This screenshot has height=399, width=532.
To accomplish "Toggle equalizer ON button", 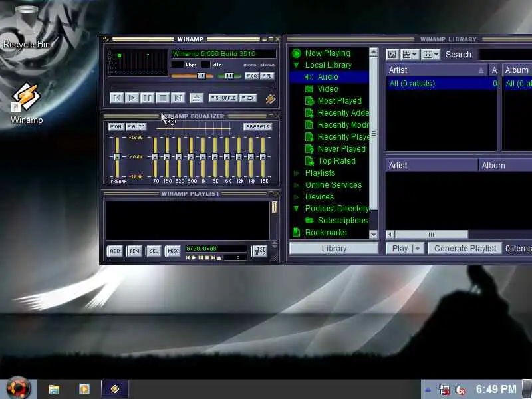I will pyautogui.click(x=116, y=126).
